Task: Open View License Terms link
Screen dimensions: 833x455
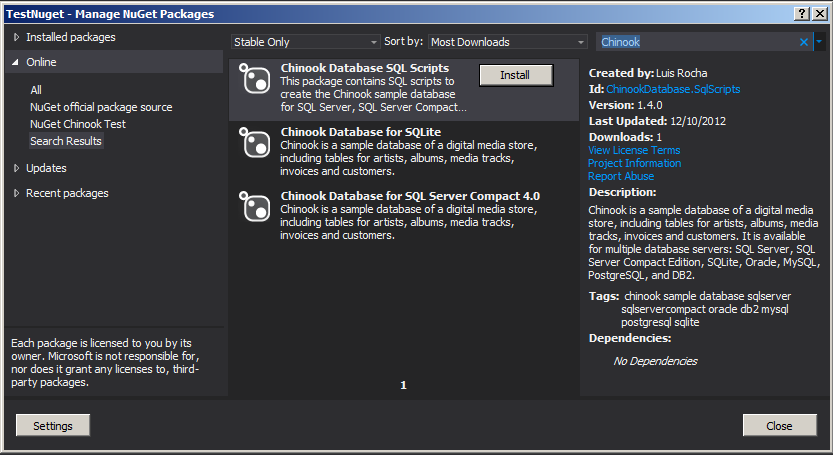Action: click(634, 150)
